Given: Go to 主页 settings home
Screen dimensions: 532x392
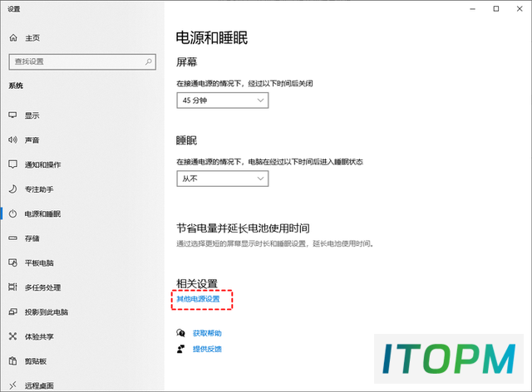Looking at the screenshot, I should pos(32,38).
